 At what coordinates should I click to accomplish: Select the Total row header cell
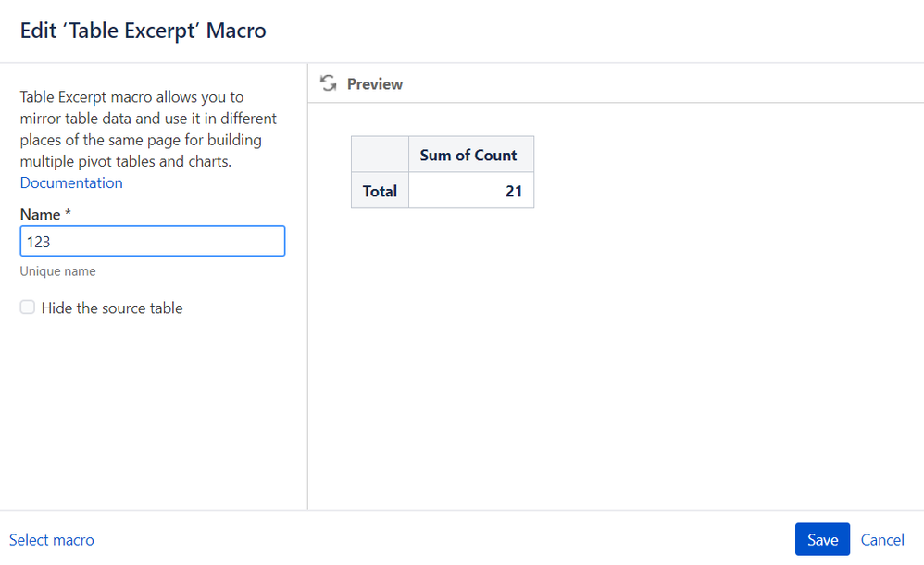[x=380, y=191]
